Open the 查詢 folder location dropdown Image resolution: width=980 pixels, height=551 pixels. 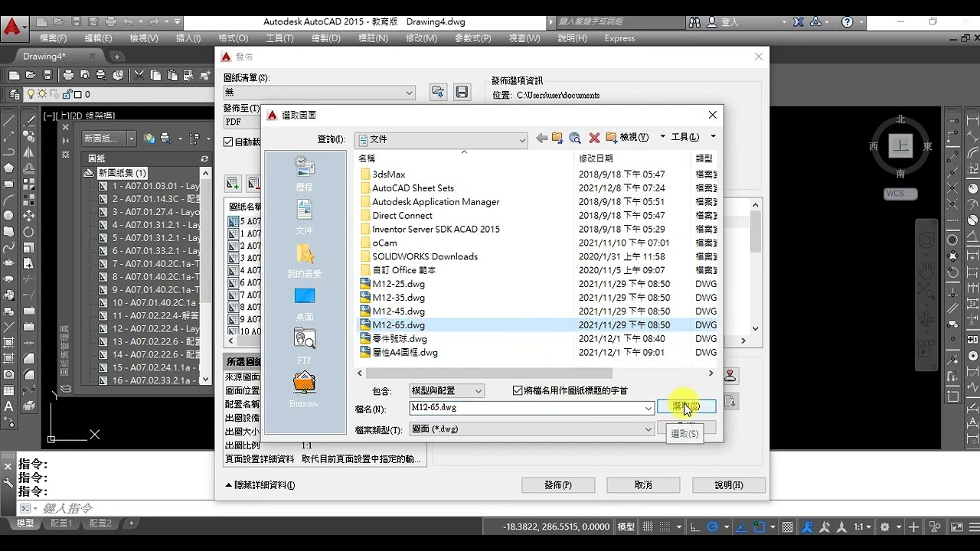tap(522, 140)
